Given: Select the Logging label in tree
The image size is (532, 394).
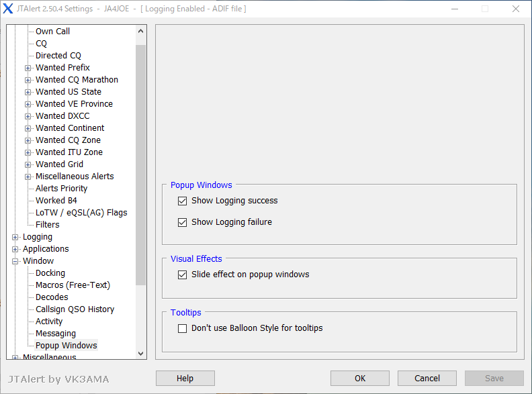Looking at the screenshot, I should pos(38,237).
